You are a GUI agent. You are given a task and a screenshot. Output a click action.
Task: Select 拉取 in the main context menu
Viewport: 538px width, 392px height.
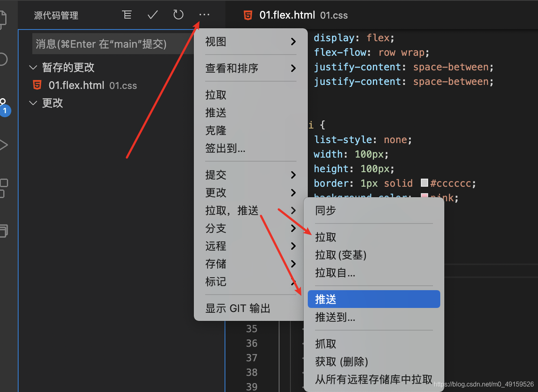251,95
